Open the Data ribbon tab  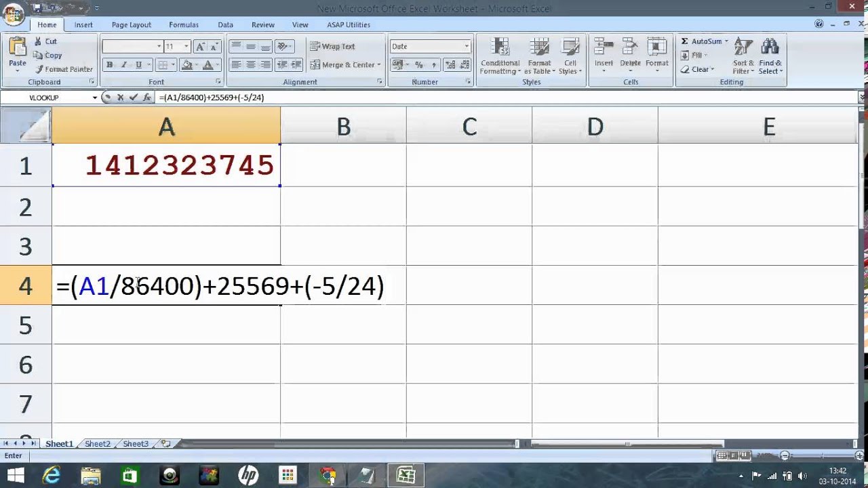coord(225,24)
